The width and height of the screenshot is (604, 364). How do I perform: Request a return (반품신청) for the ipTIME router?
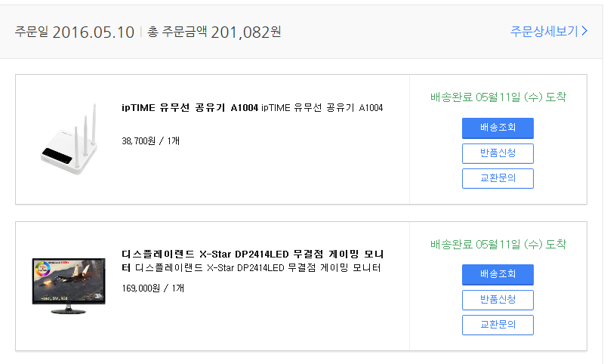498,153
